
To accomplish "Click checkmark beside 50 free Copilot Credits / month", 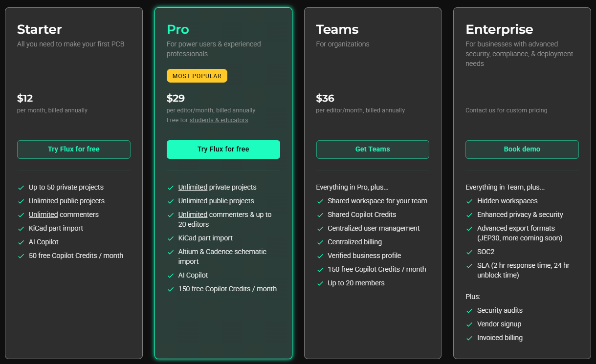I will coord(21,256).
